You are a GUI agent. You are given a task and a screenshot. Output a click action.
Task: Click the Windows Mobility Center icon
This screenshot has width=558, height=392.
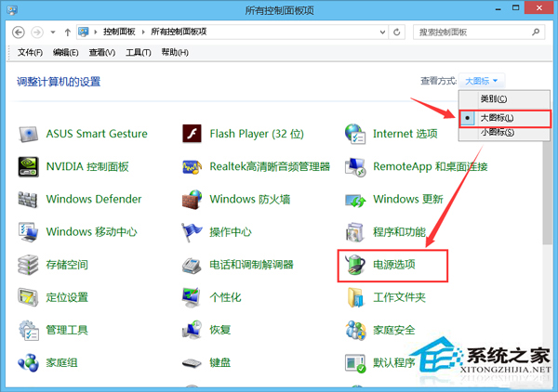point(28,232)
